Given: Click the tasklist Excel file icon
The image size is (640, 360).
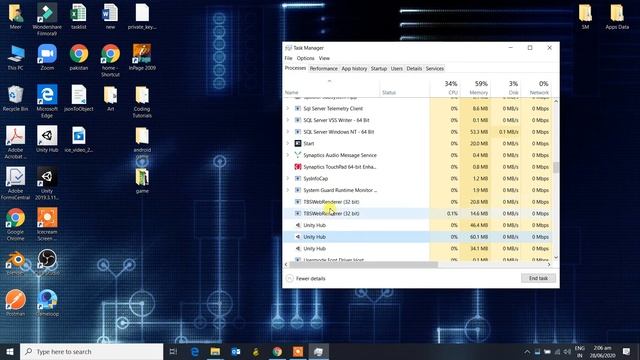Looking at the screenshot, I should click(x=79, y=17).
